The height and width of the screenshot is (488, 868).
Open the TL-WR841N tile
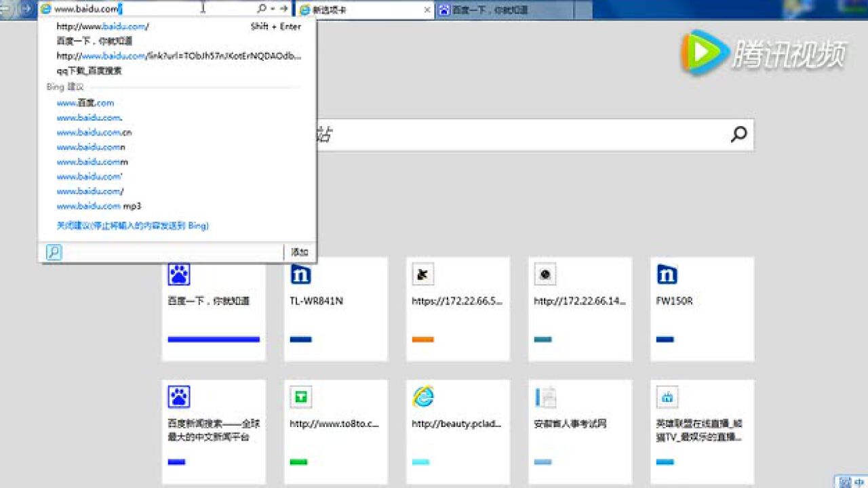(x=336, y=308)
